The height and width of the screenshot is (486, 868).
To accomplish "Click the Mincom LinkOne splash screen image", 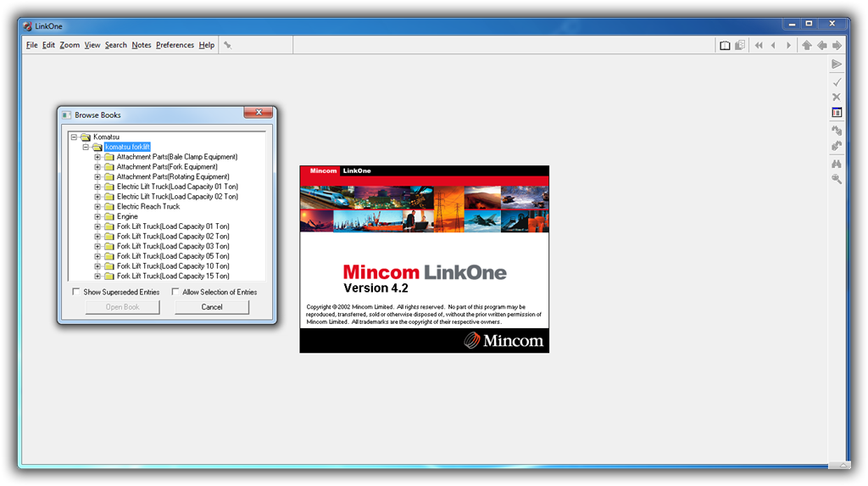I will coord(425,259).
